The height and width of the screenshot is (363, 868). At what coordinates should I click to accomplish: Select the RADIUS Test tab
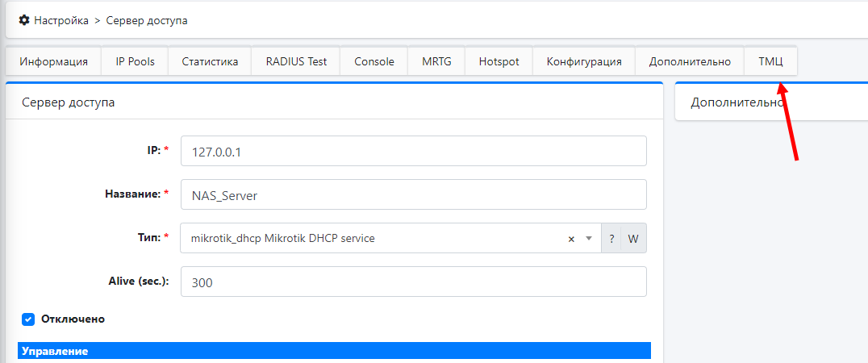point(296,62)
